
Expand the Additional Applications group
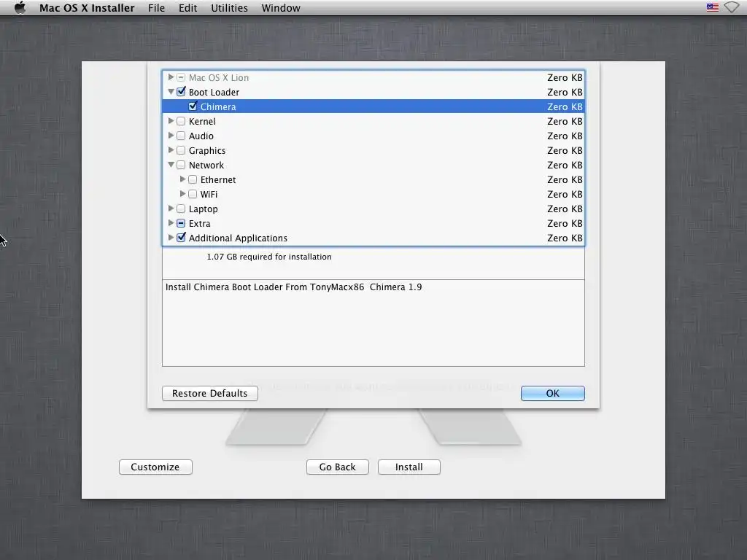click(x=171, y=237)
